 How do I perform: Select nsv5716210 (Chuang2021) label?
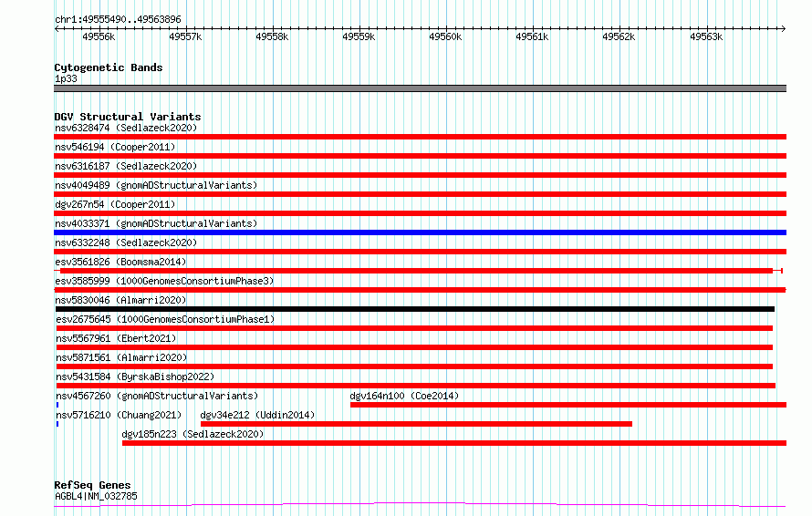119,415
